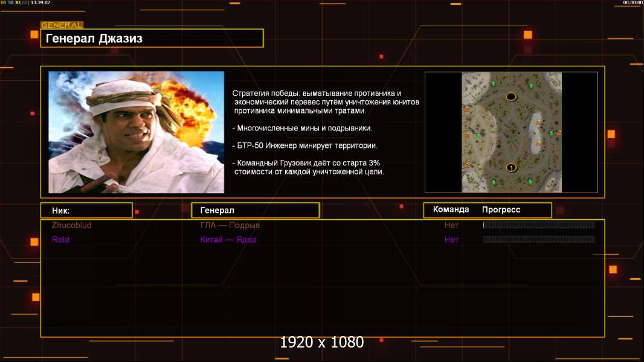This screenshot has height=362, width=644.
Task: Click the upper-right green supply dollar icon
Action: tap(531, 86)
